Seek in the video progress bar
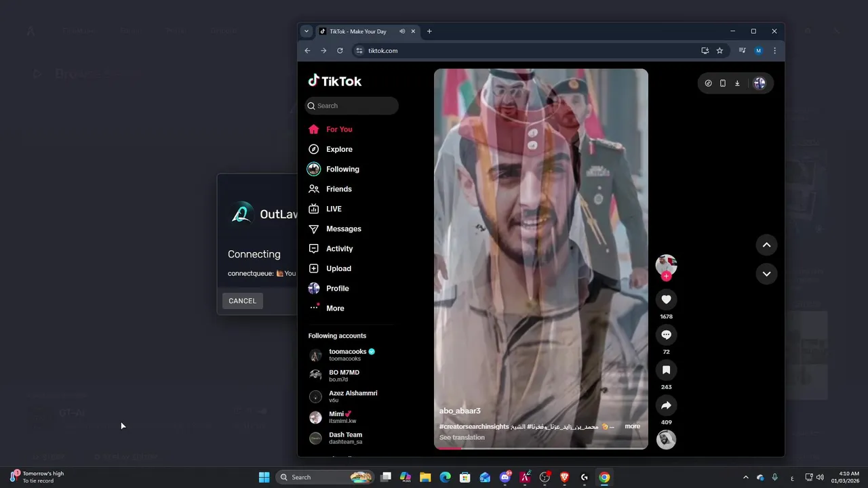 click(541, 448)
